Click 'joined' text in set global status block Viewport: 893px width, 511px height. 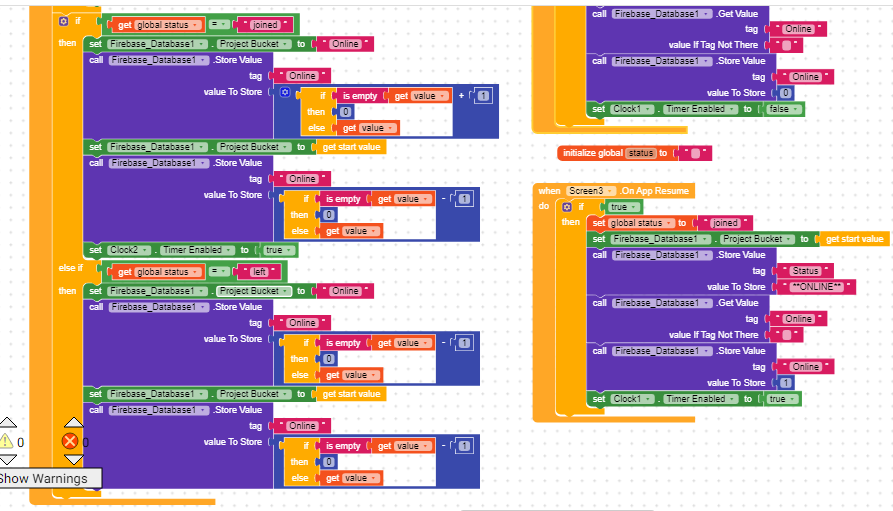[725, 223]
